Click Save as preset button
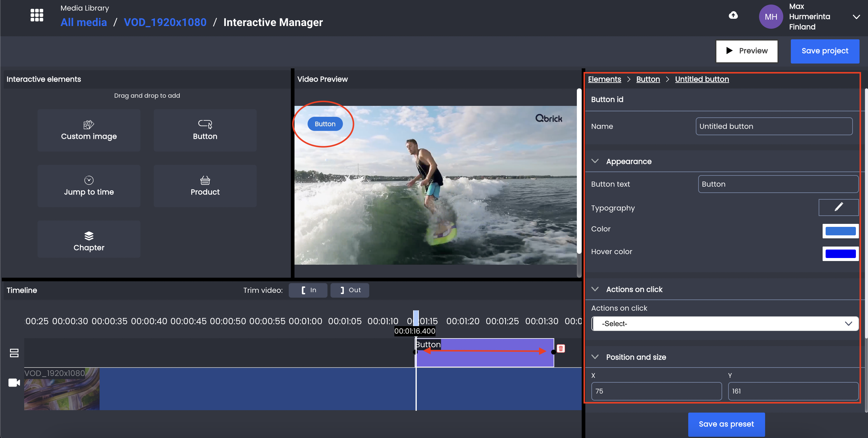This screenshot has width=868, height=438. tap(726, 424)
